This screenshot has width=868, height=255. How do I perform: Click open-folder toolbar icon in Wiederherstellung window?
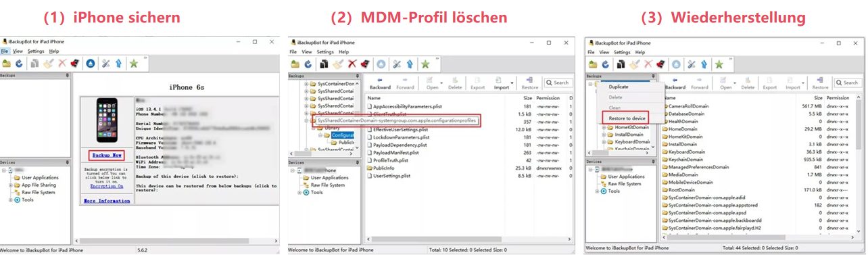pyautogui.click(x=593, y=64)
